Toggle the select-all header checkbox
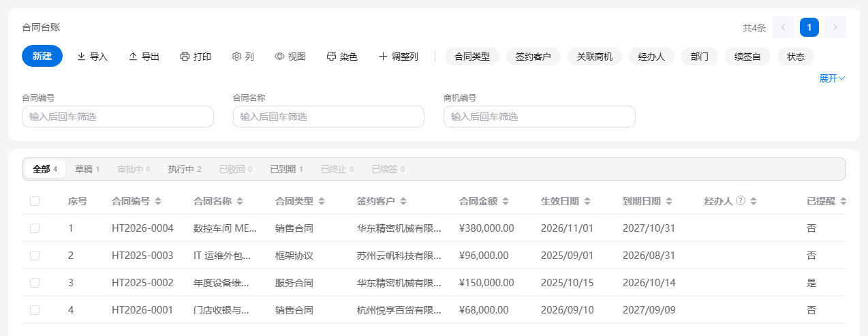Image resolution: width=868 pixels, height=336 pixels. [x=35, y=201]
